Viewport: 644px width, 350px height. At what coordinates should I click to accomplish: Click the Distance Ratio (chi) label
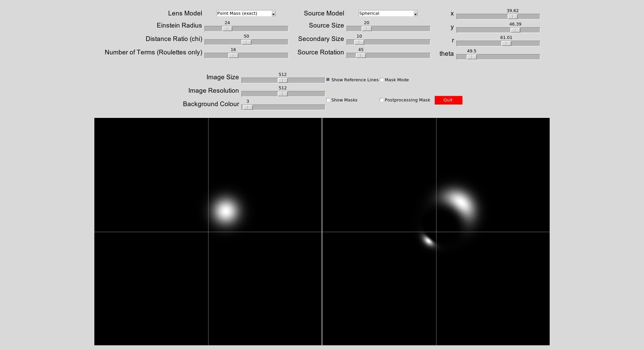point(174,39)
